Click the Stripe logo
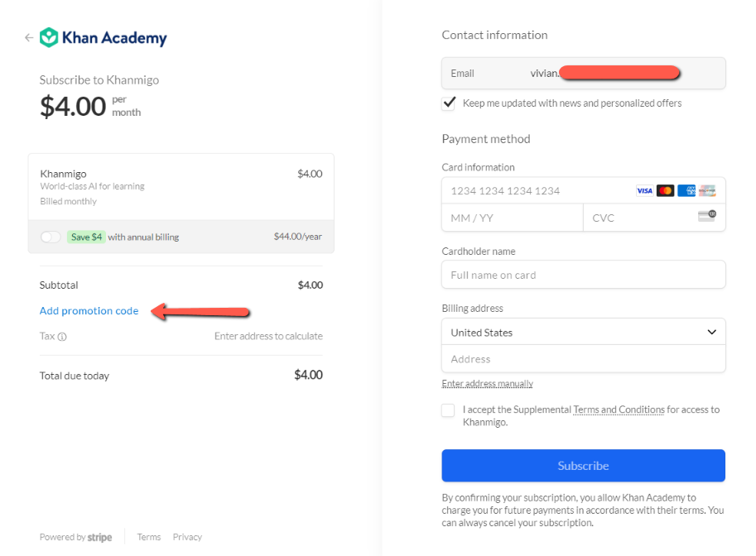This screenshot has width=756, height=556. pyautogui.click(x=99, y=537)
